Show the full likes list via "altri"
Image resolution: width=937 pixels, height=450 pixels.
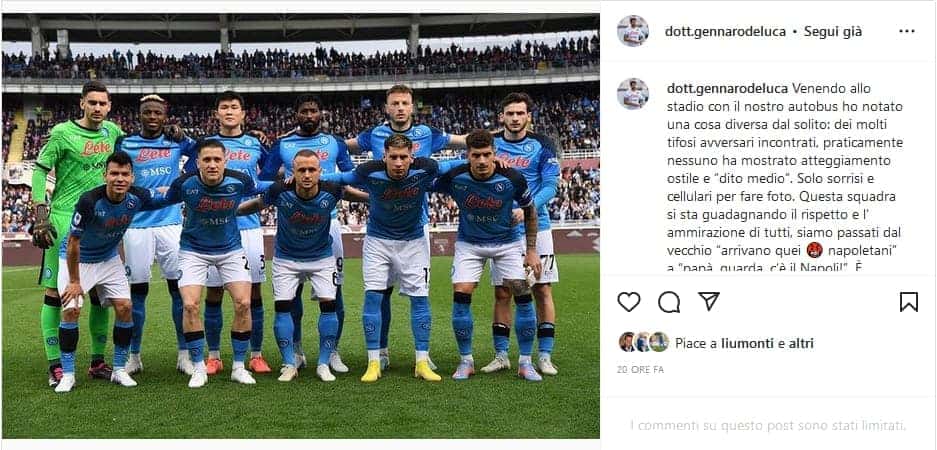(800, 343)
